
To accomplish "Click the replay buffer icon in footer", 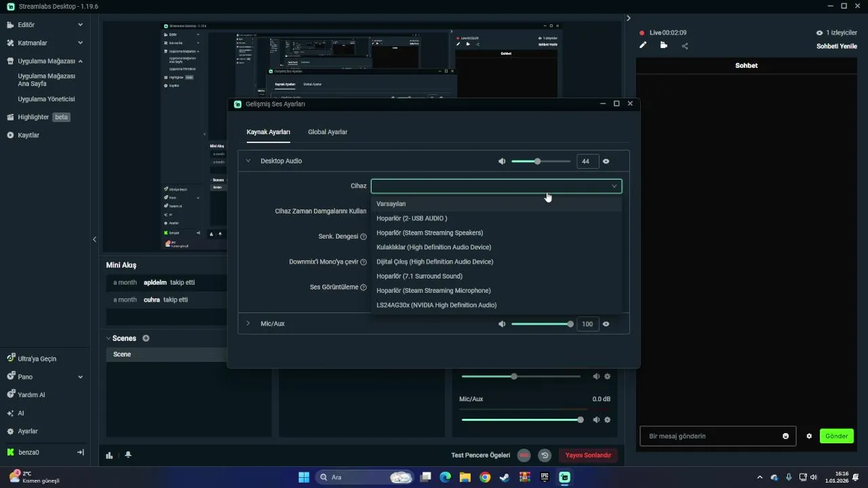I will tap(545, 455).
